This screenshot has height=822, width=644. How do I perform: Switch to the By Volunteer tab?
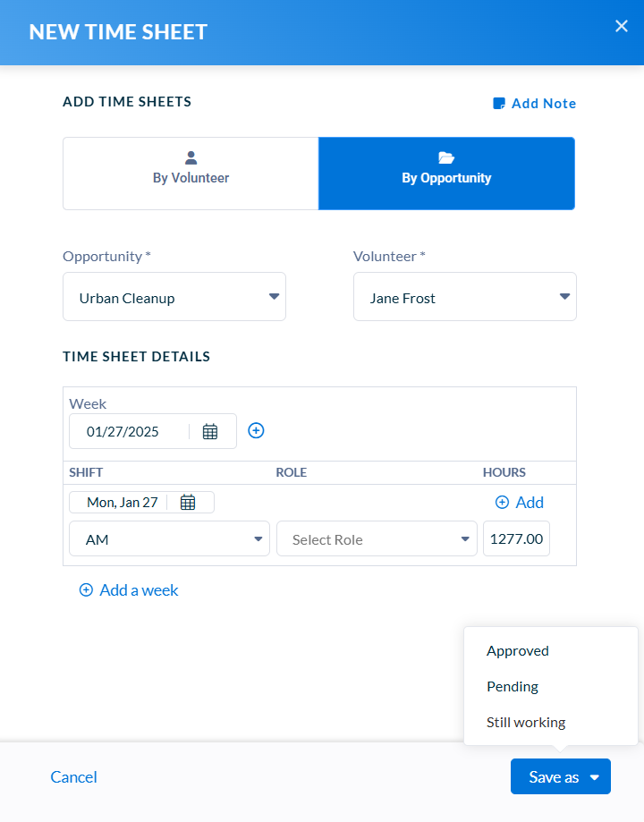(x=191, y=174)
